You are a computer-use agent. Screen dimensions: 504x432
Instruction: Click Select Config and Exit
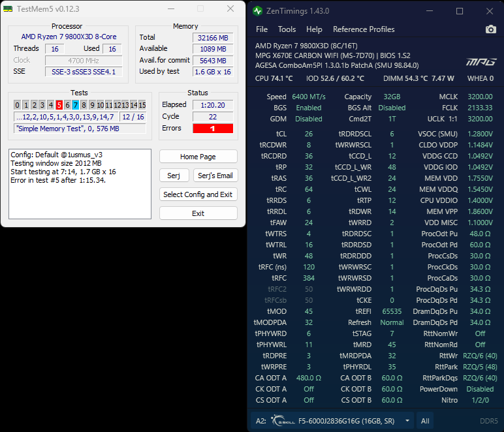198,194
